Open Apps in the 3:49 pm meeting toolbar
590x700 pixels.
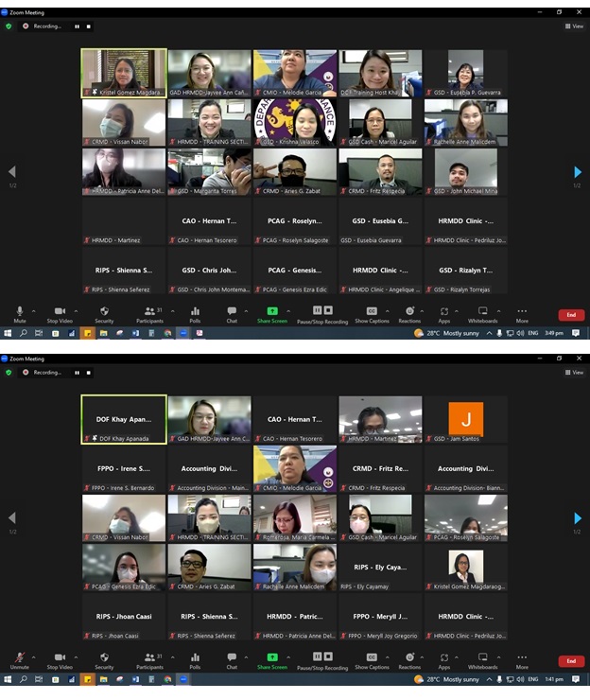point(444,314)
